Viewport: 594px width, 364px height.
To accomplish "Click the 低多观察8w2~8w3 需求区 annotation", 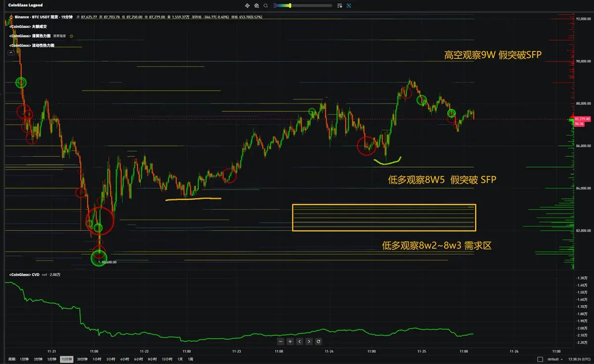I will pos(437,245).
